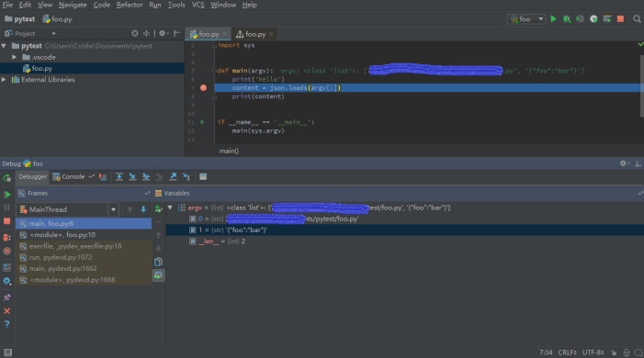Screen dimensions: 644x358
Task: Open View Breakpoints double red dots icon
Action: pyautogui.click(x=7, y=238)
